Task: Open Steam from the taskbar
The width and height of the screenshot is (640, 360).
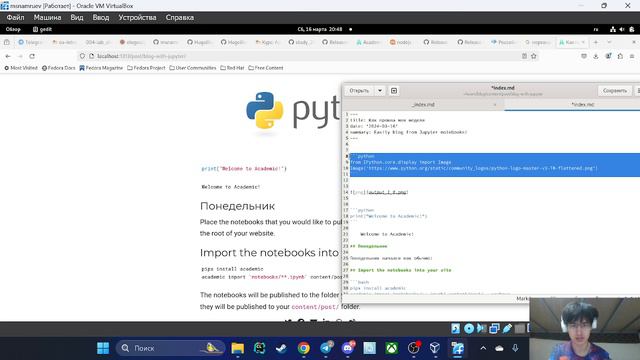Action: (x=281, y=348)
